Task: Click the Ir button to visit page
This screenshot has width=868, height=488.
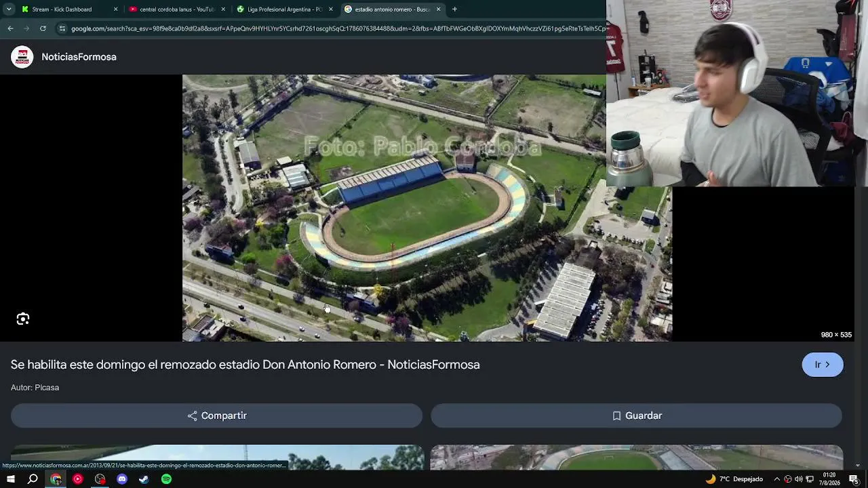Action: [823, 365]
